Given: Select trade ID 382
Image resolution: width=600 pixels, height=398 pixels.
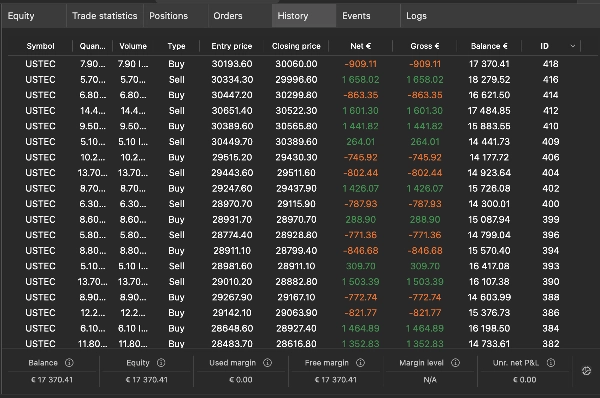Looking at the screenshot, I should (x=550, y=344).
